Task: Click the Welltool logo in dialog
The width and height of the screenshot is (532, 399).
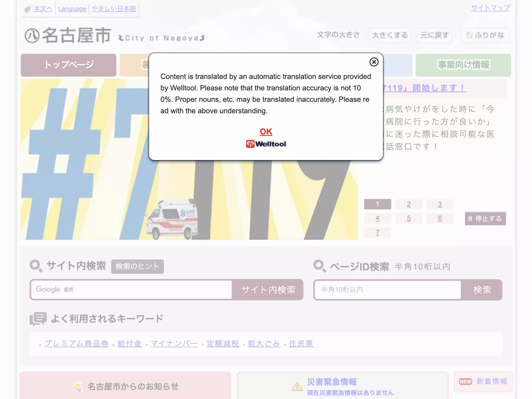Action: point(266,144)
